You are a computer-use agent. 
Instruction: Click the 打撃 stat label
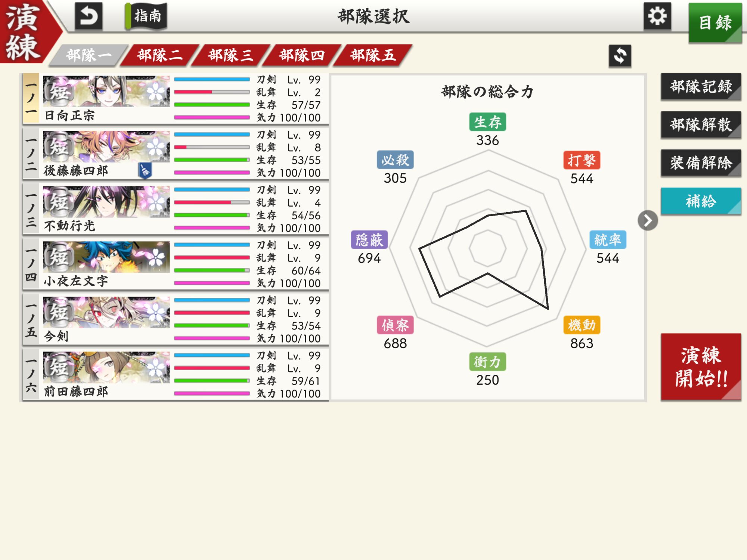point(582,160)
